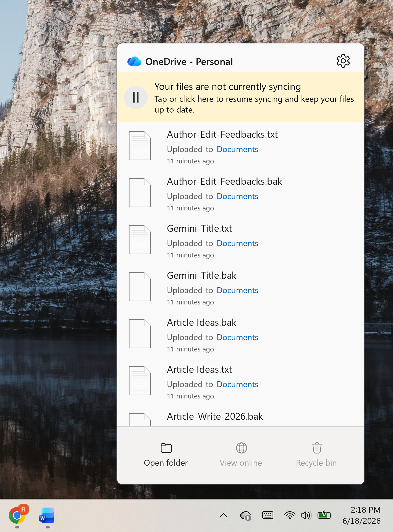The image size is (393, 532).
Task: Open Documents link under Author-Edit-Feedbacks.bak
Action: pyautogui.click(x=237, y=196)
